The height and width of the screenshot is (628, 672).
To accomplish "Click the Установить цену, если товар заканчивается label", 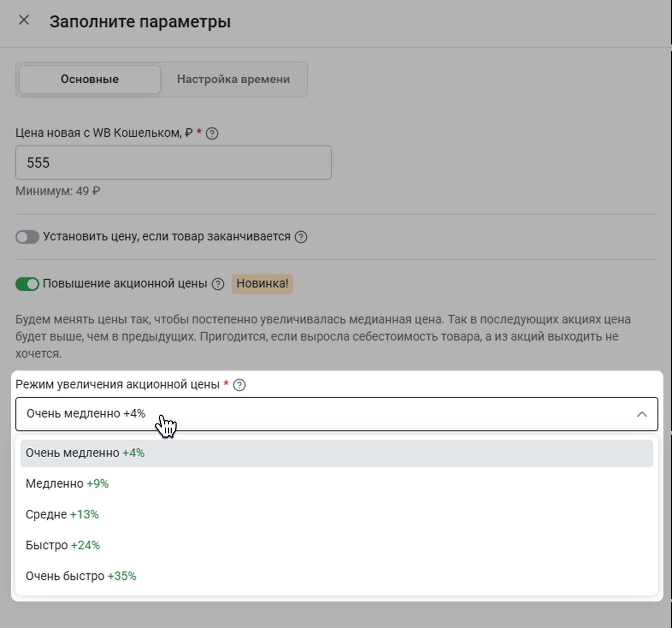I will tap(167, 237).
